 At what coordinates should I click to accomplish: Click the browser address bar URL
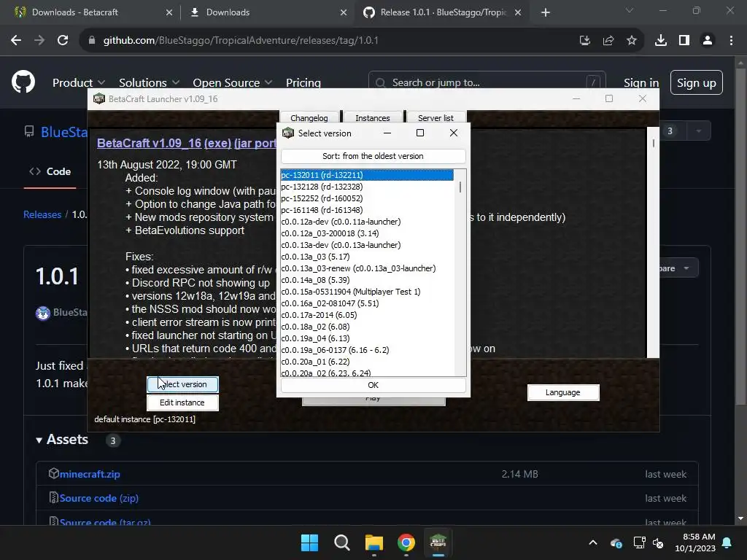(241, 41)
